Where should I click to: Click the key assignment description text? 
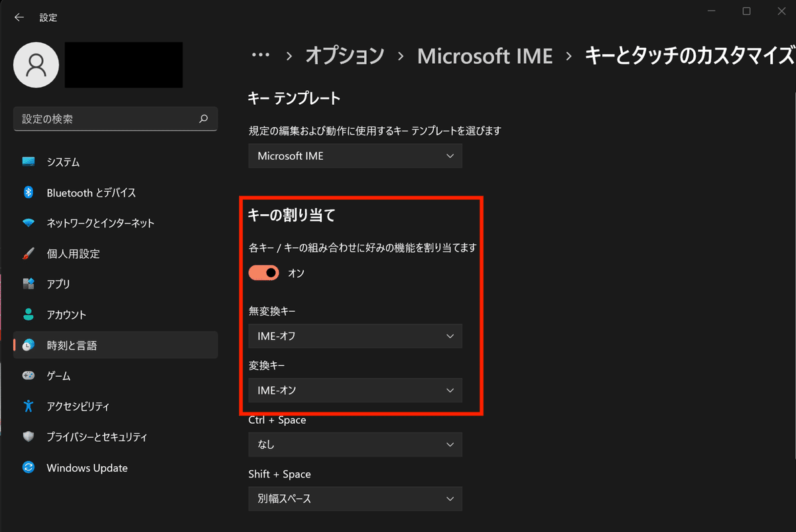[x=363, y=247]
